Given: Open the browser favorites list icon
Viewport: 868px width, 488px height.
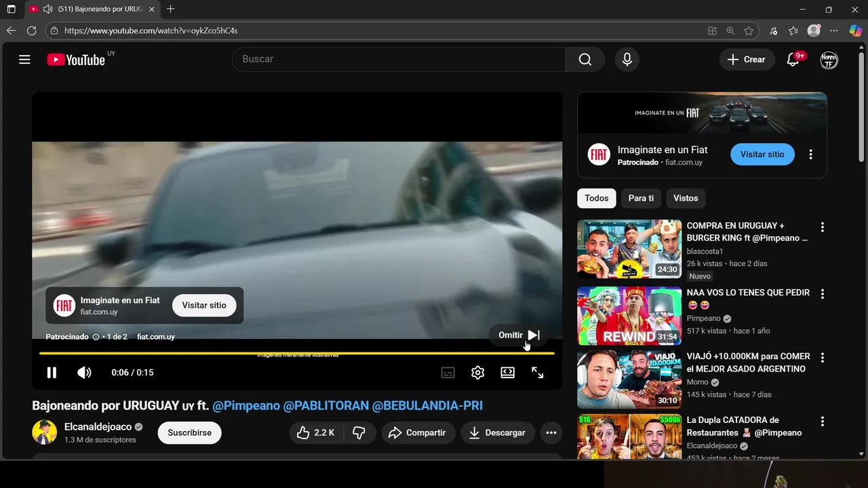Looking at the screenshot, I should (793, 30).
